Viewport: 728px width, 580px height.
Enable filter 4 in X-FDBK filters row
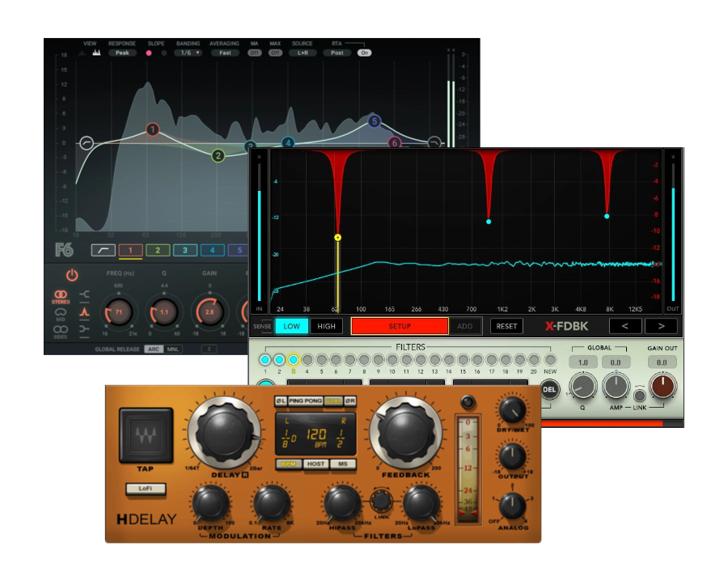(307, 359)
